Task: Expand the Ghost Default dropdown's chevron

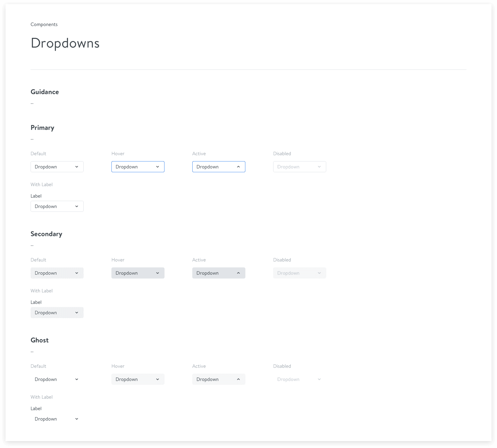Action: 77,379
